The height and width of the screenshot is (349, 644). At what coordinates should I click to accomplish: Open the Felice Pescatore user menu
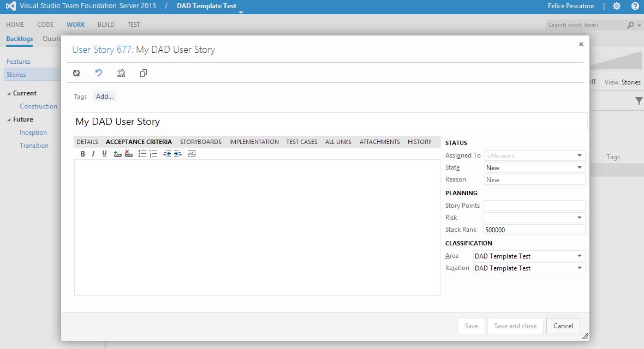click(571, 6)
